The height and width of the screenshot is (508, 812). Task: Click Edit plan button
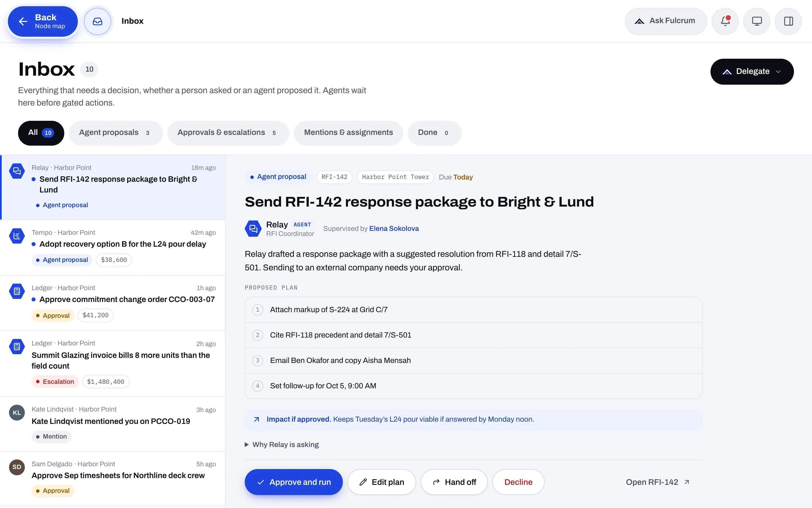pos(381,482)
